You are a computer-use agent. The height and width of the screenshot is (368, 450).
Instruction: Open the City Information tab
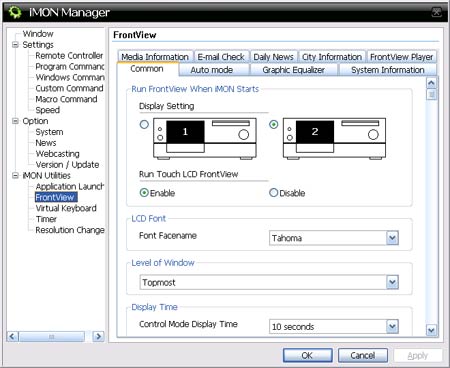[x=332, y=57]
